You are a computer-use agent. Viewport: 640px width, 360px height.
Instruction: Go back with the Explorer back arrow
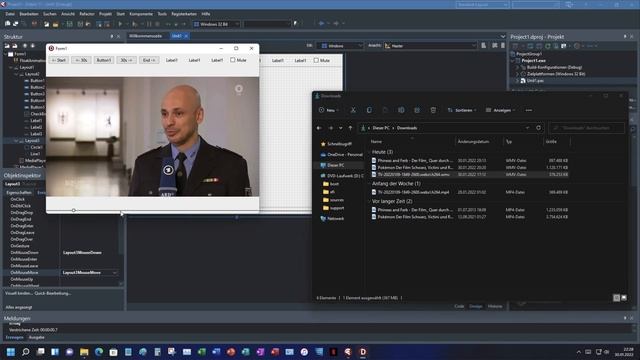click(319, 128)
